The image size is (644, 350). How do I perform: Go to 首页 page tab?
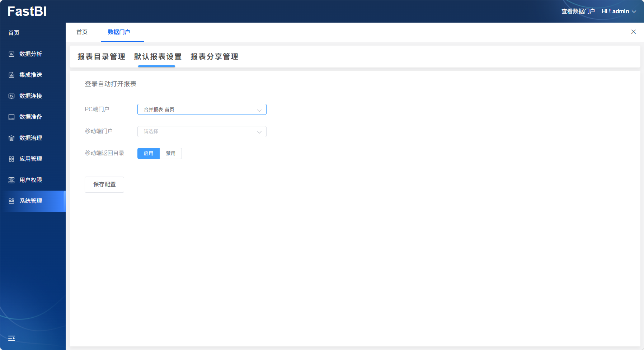pyautogui.click(x=82, y=32)
